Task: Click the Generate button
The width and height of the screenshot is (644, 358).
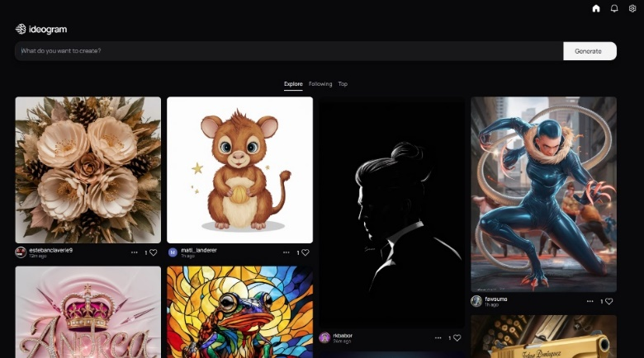Action: point(590,51)
